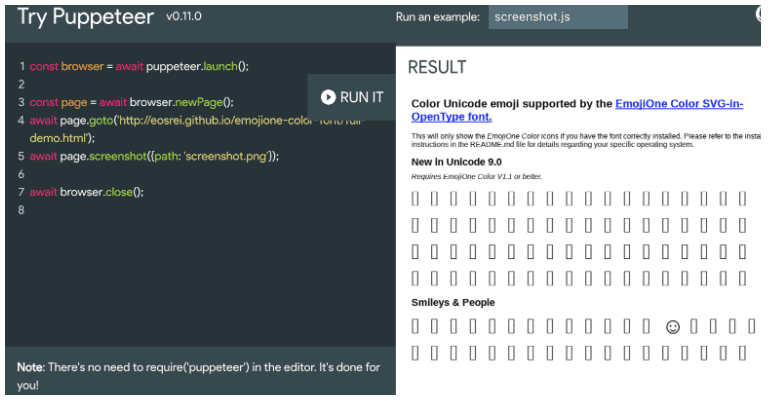Click first emoji placeholder under New in Unicode 9.0

pyautogui.click(x=415, y=199)
